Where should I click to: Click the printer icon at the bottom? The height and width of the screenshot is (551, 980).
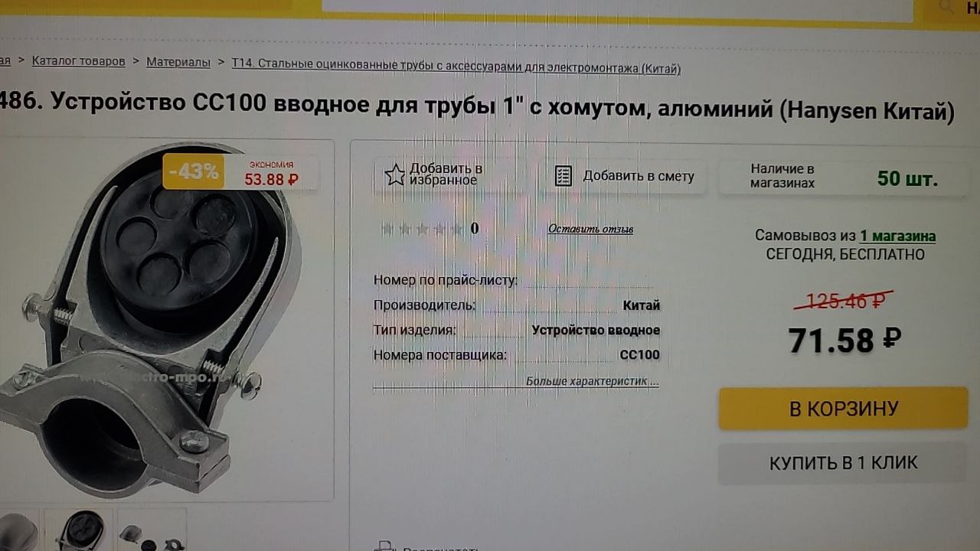[384, 546]
